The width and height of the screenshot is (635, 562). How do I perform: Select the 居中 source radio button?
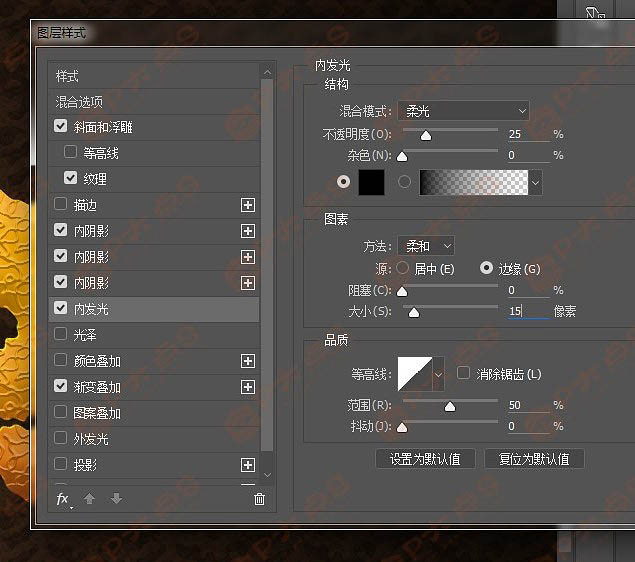click(x=403, y=268)
